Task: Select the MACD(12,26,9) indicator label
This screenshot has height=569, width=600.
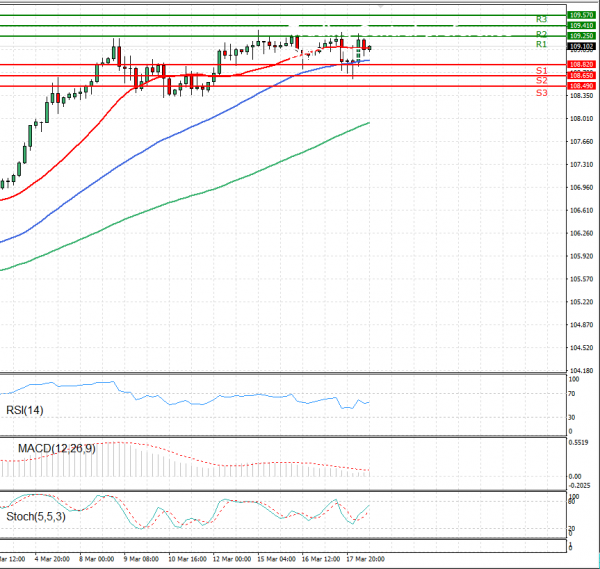Action: click(x=57, y=448)
